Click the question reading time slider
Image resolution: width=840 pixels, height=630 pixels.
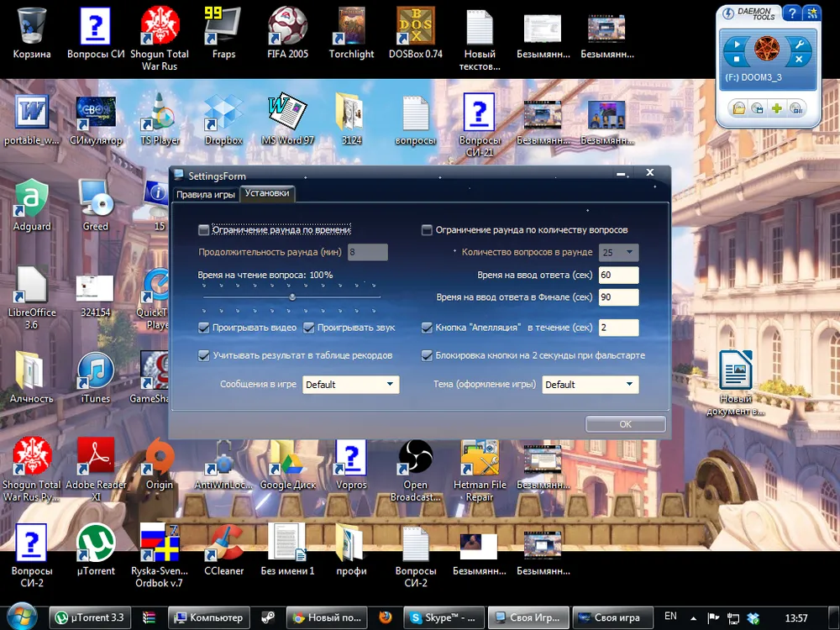click(x=292, y=297)
